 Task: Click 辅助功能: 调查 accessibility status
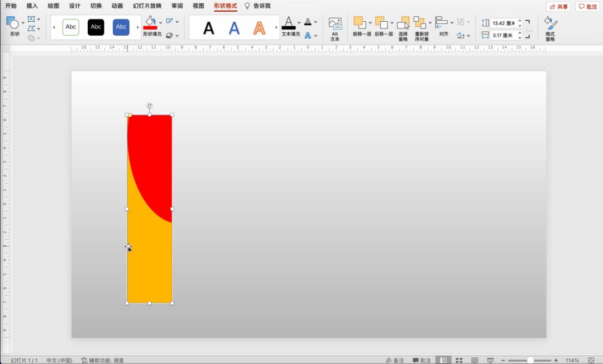click(x=103, y=360)
